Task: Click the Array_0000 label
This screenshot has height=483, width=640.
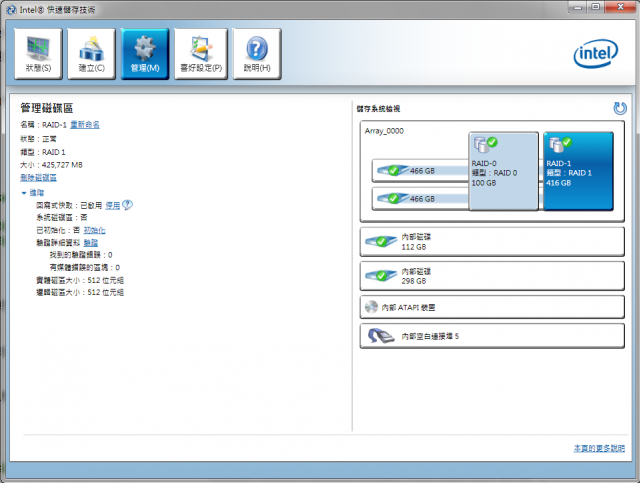Action: tap(384, 131)
